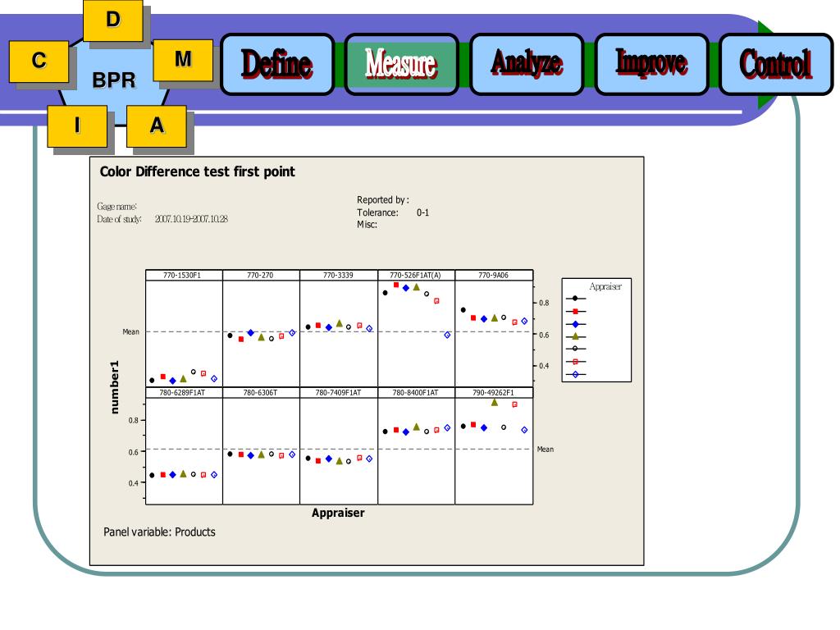
Task: Select the highlighted Measure phase button
Action: coord(401,64)
